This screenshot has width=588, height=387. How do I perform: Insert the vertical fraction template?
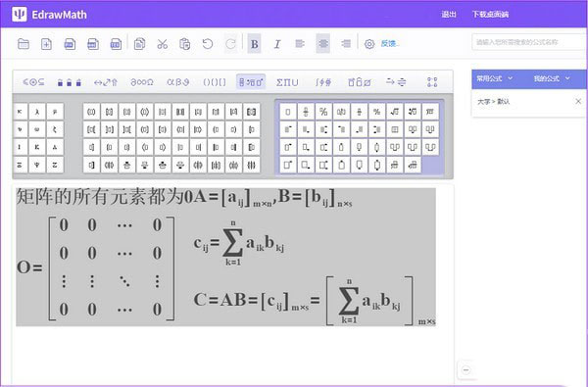click(x=306, y=112)
